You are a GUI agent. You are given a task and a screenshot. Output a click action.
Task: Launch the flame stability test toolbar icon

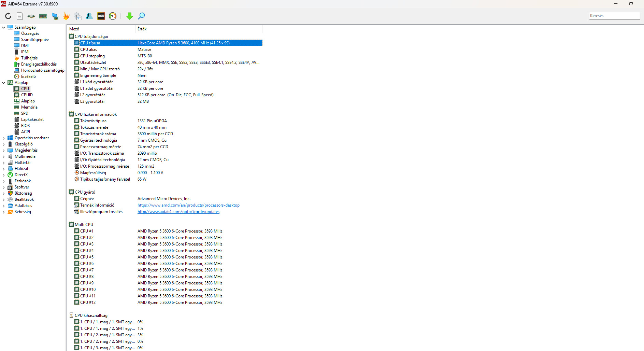tap(66, 16)
